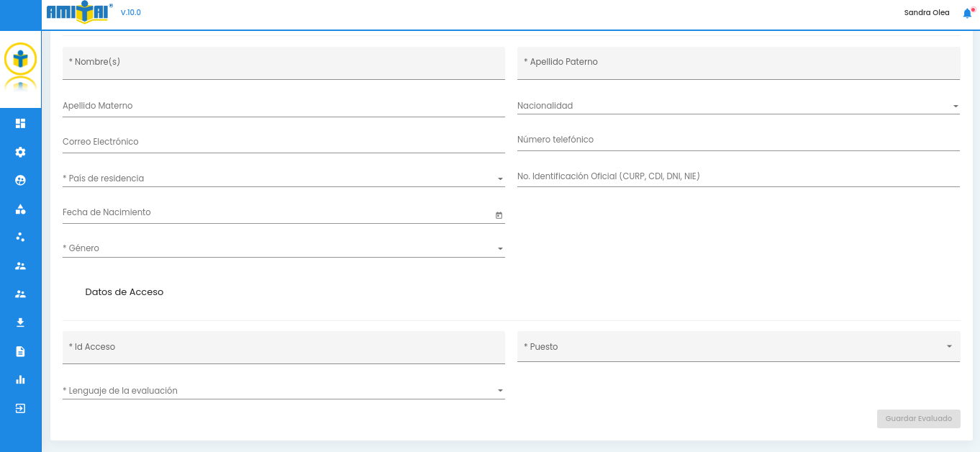980x452 pixels.
Task: Click the face icon in sidebar
Action: coord(20,181)
